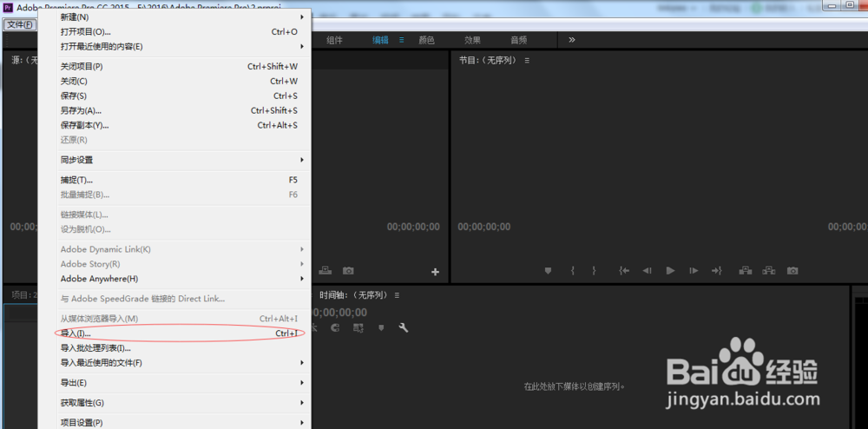Expand the Adobe Anywhere(H) submenu
868x429 pixels.
pos(175,279)
